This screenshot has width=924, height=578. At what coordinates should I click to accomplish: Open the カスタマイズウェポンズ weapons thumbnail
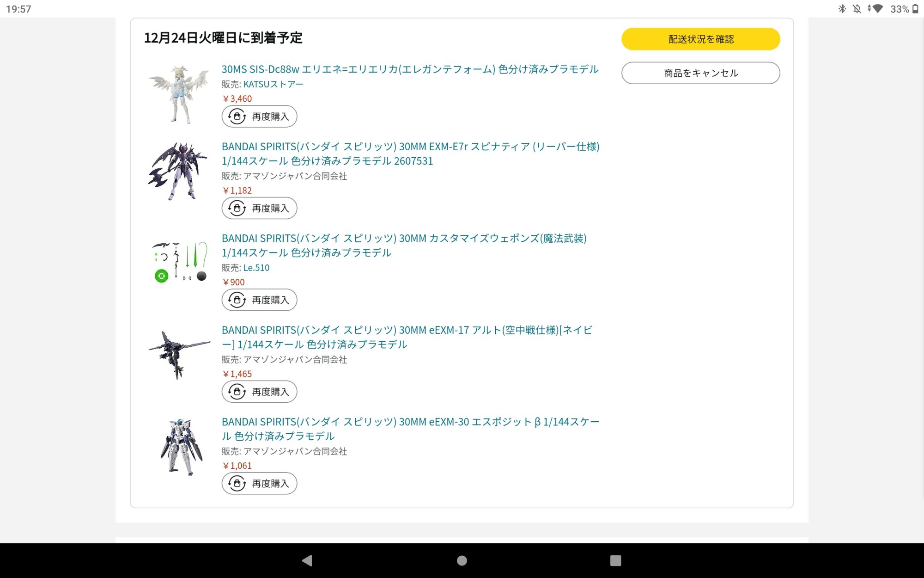[179, 262]
